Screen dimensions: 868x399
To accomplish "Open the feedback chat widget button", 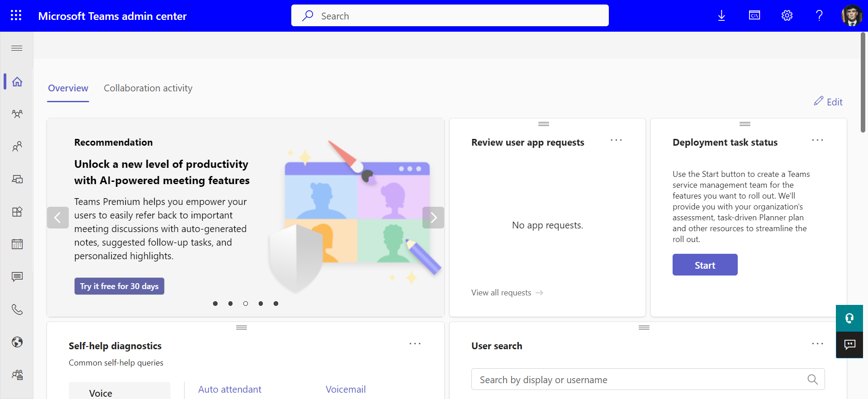I will pos(849,345).
